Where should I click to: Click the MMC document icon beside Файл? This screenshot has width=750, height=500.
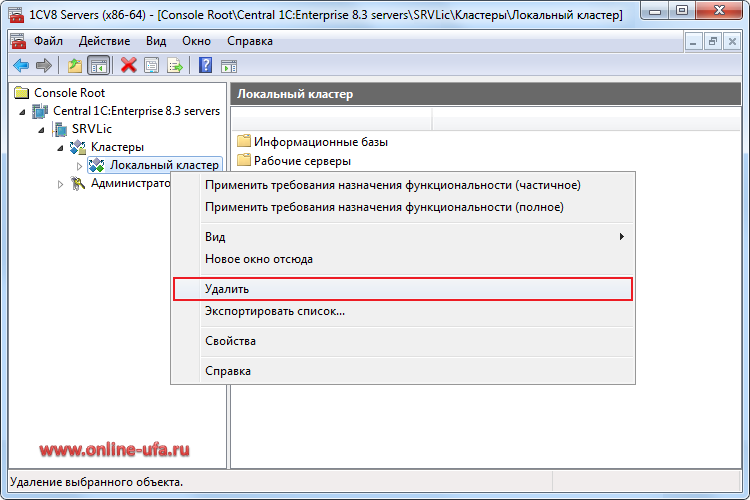[x=18, y=41]
